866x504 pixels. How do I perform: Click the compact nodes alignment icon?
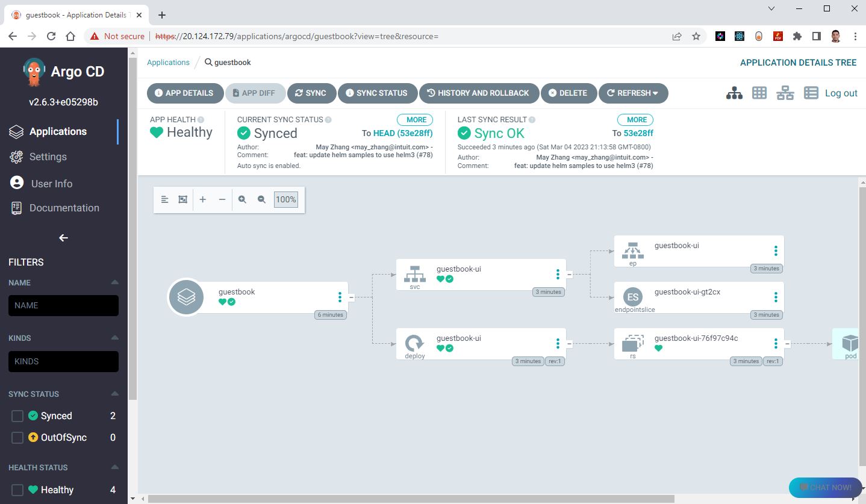point(164,199)
